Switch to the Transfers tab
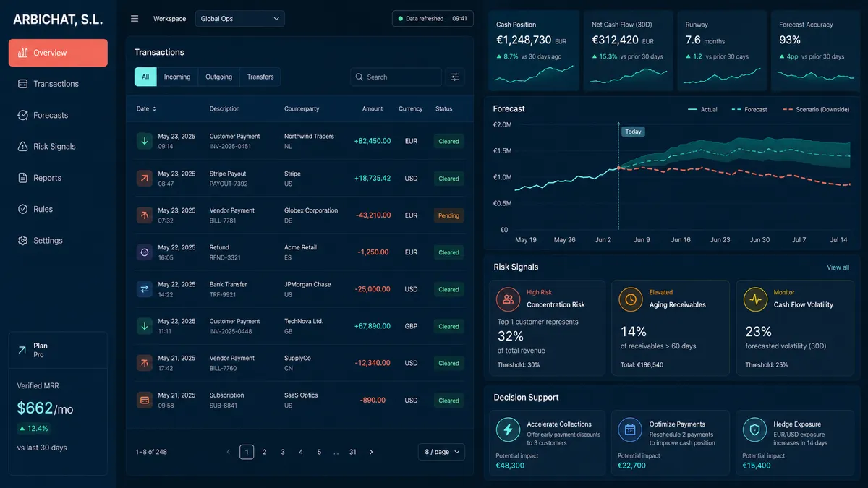868x488 pixels. (260, 77)
